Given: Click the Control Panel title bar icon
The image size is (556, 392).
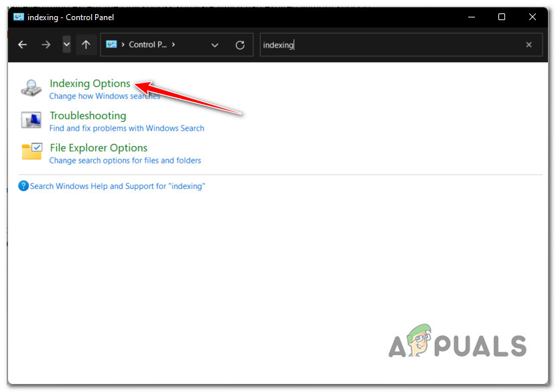Looking at the screenshot, I should coord(19,17).
